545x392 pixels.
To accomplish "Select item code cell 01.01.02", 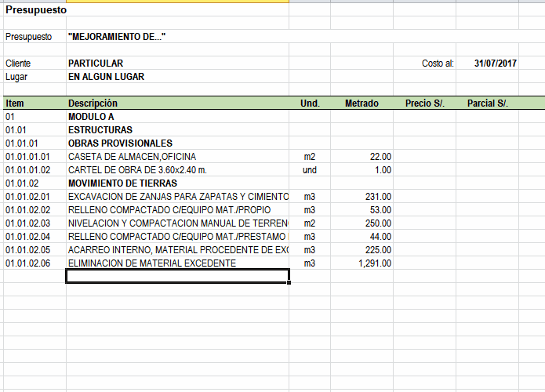I will [35, 183].
